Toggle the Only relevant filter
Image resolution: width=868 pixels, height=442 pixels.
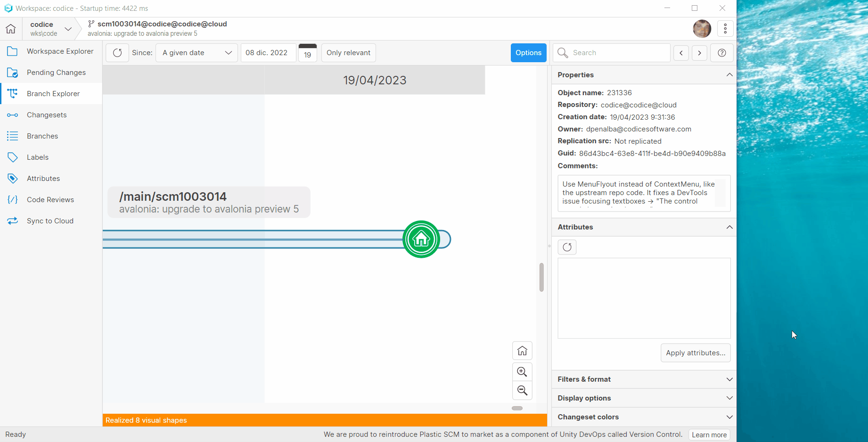click(x=348, y=52)
